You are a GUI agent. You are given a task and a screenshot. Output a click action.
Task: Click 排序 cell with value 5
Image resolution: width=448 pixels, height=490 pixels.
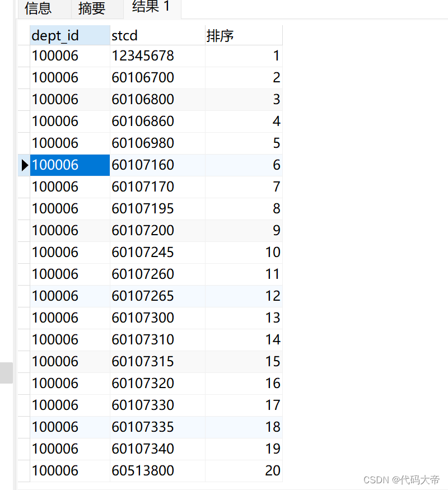click(x=244, y=143)
